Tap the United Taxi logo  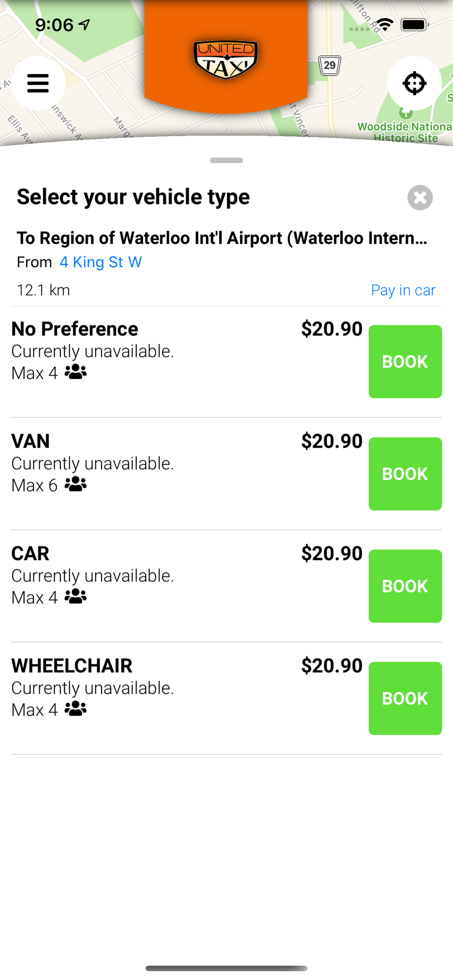(x=226, y=60)
